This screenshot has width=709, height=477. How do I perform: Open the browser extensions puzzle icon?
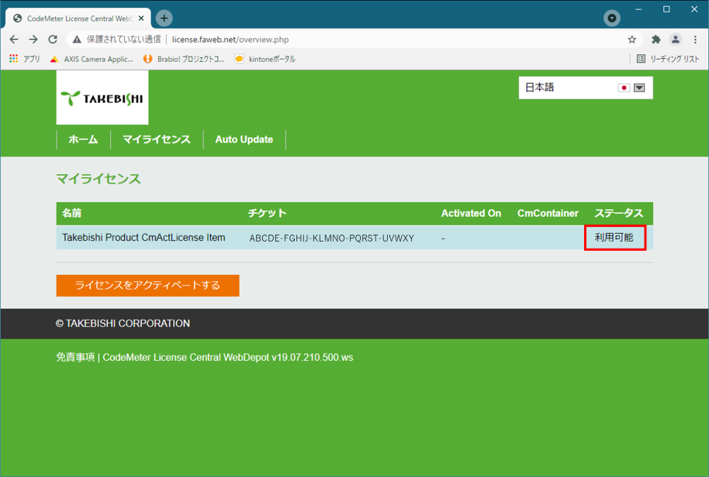(656, 40)
